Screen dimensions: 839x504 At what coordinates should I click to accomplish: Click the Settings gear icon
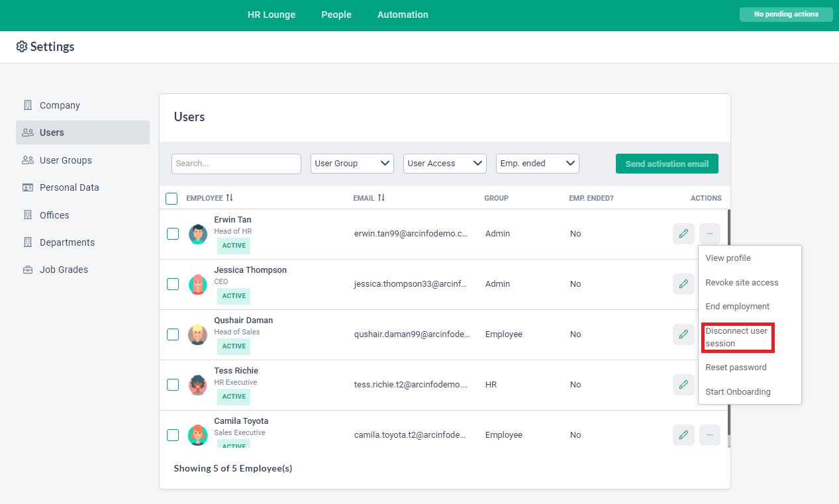pyautogui.click(x=22, y=46)
